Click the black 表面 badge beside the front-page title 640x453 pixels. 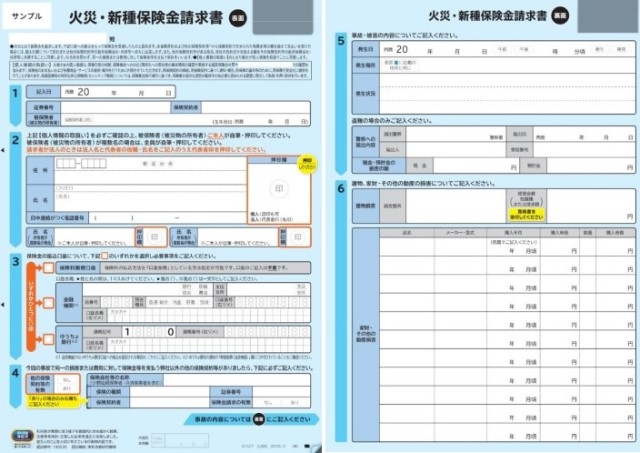237,18
